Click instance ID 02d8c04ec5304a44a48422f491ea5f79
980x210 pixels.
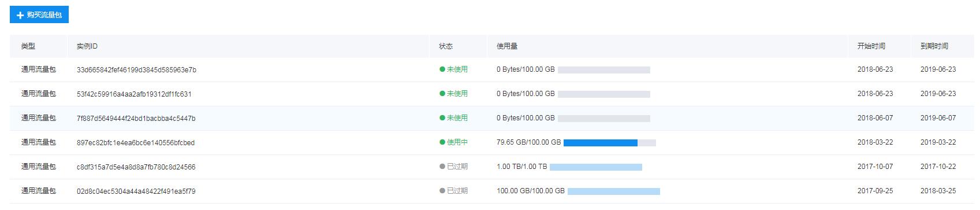(136, 191)
